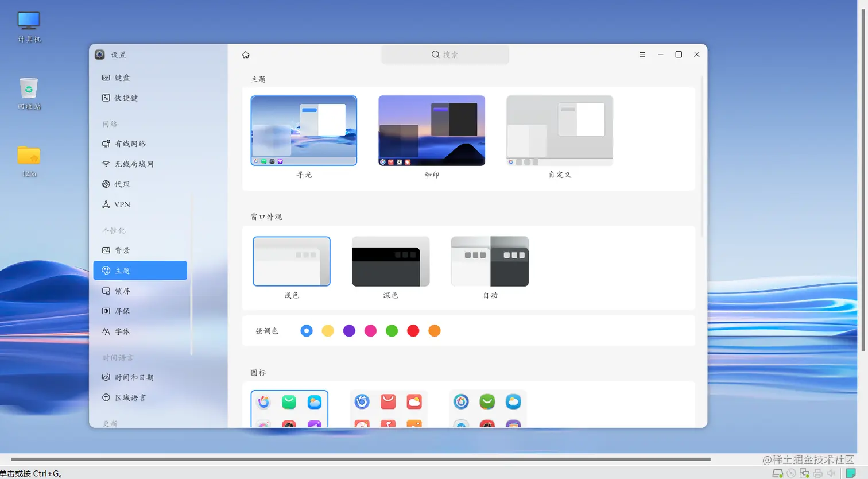Select the icon set with red square icons
This screenshot has width=868, height=479.
pos(388,409)
